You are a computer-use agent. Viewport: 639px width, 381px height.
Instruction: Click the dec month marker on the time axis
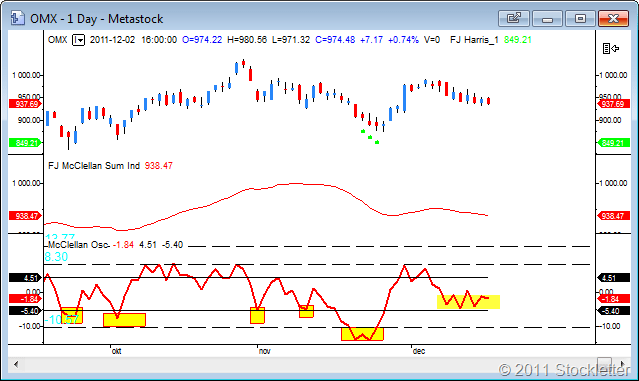click(x=419, y=351)
